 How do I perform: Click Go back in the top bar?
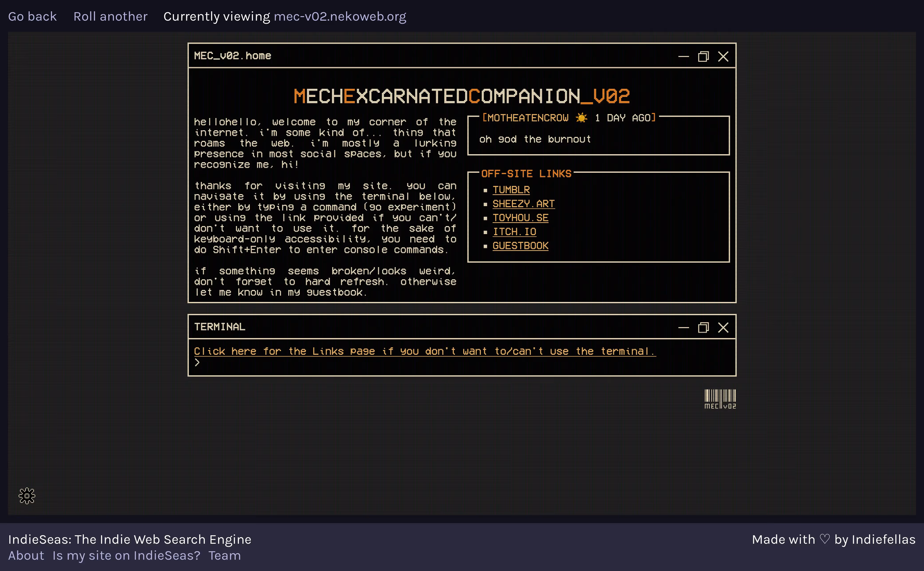pos(32,16)
